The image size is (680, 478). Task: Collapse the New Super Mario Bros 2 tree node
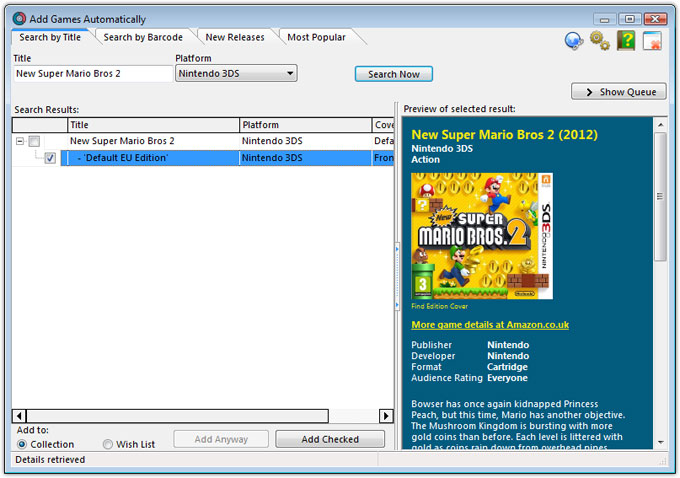tap(20, 142)
